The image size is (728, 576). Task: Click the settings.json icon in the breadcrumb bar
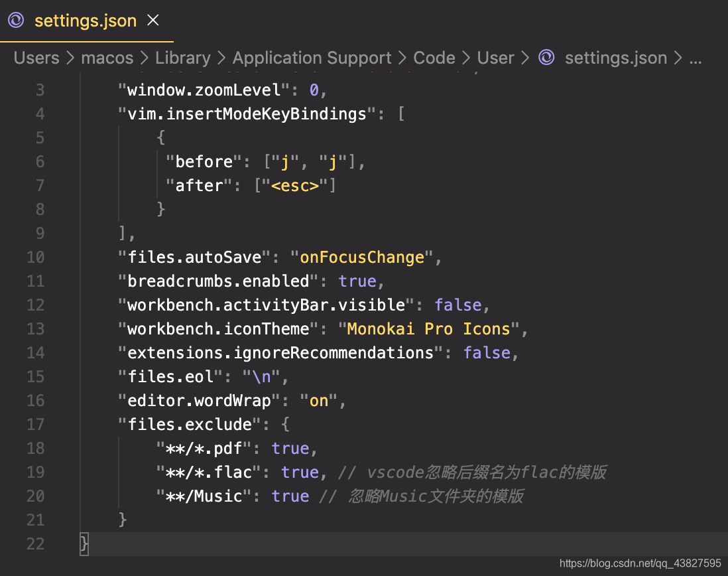(546, 58)
